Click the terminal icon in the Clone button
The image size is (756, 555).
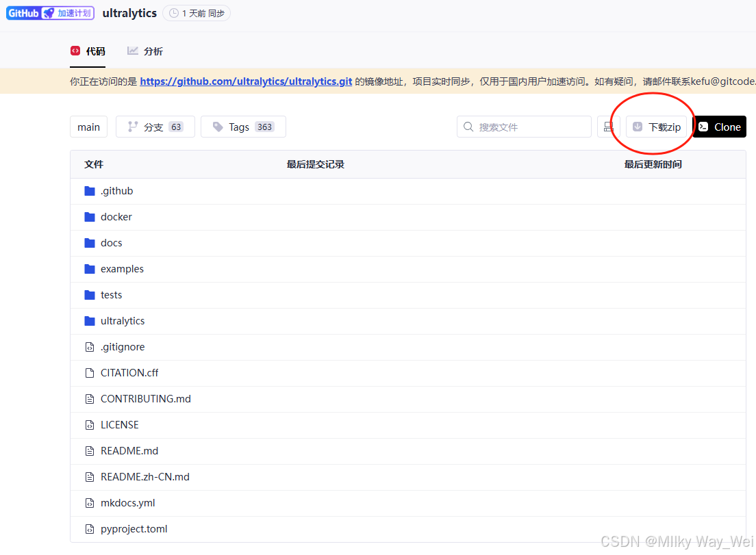703,127
